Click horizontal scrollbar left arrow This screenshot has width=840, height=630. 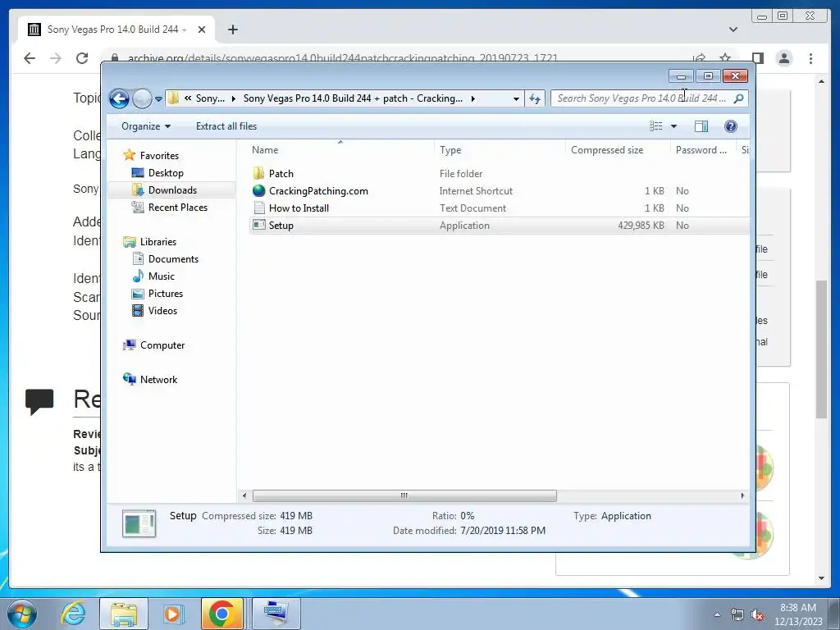pyautogui.click(x=244, y=496)
